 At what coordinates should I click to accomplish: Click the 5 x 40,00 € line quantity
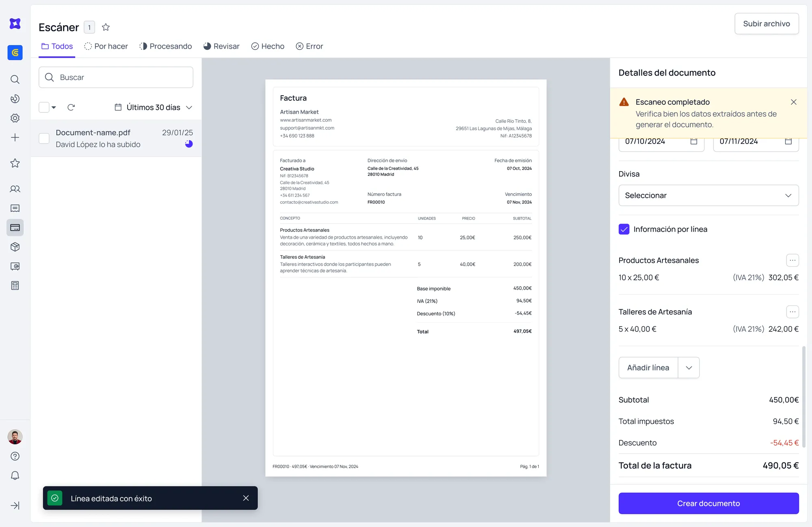637,329
